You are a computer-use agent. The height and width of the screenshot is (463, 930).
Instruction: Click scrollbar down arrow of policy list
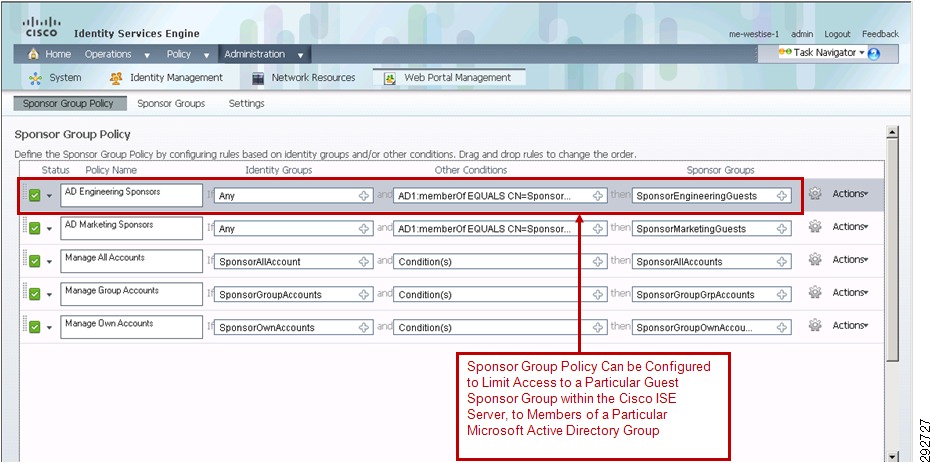[891, 455]
